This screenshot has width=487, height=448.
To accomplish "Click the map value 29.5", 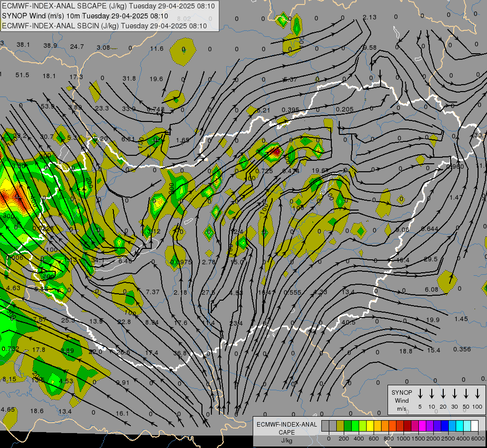I will click(430, 259).
